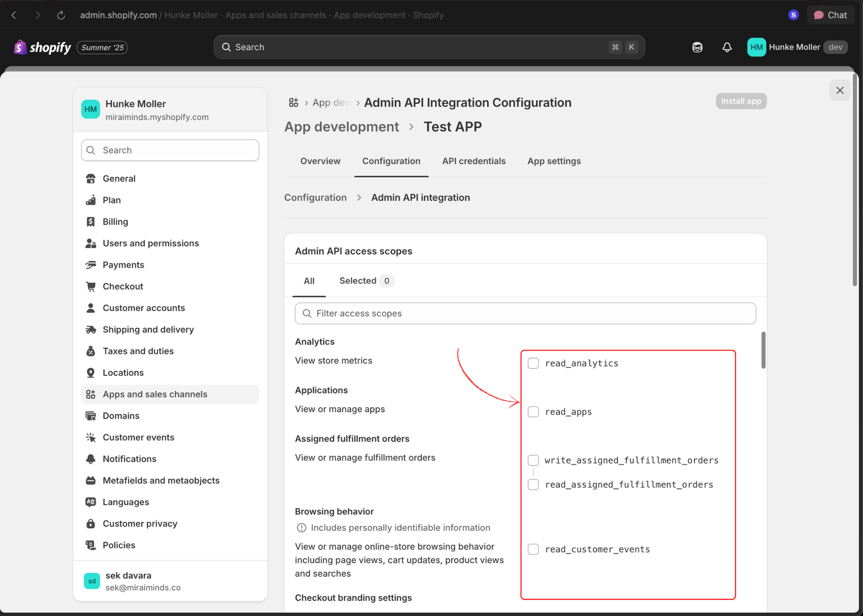Open the Chat from the top right

click(x=830, y=15)
